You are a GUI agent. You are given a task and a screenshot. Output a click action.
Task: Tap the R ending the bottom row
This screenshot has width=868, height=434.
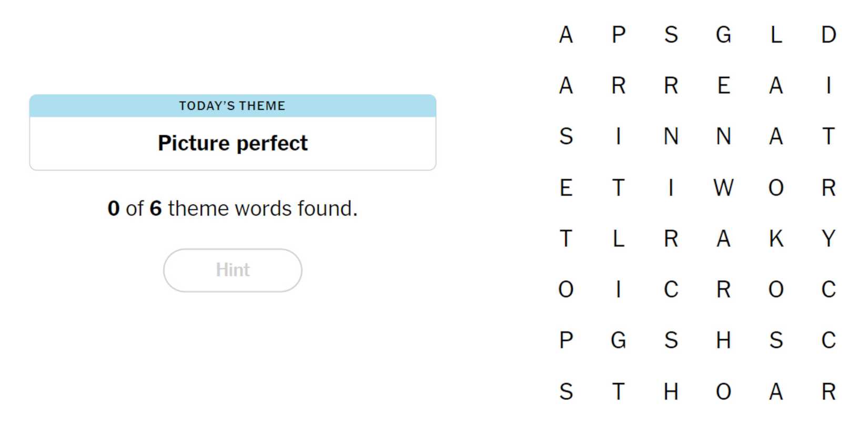pos(829,392)
